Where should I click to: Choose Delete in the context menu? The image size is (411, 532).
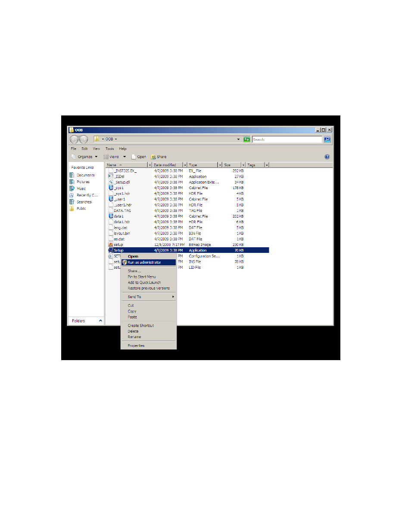tap(149, 331)
